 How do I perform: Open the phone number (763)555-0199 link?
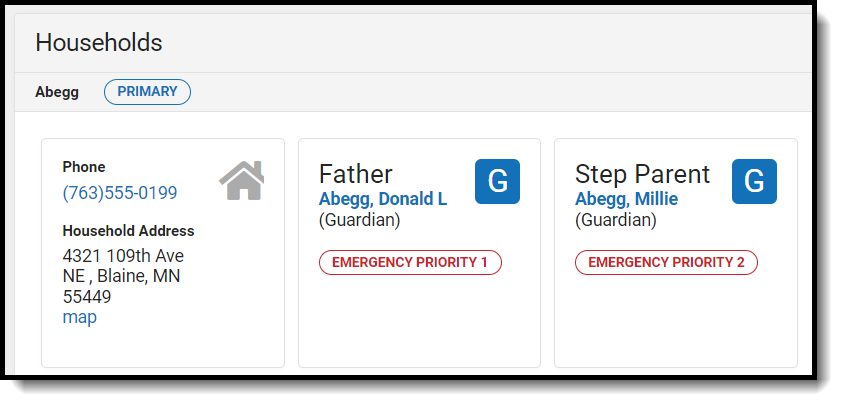[x=119, y=193]
